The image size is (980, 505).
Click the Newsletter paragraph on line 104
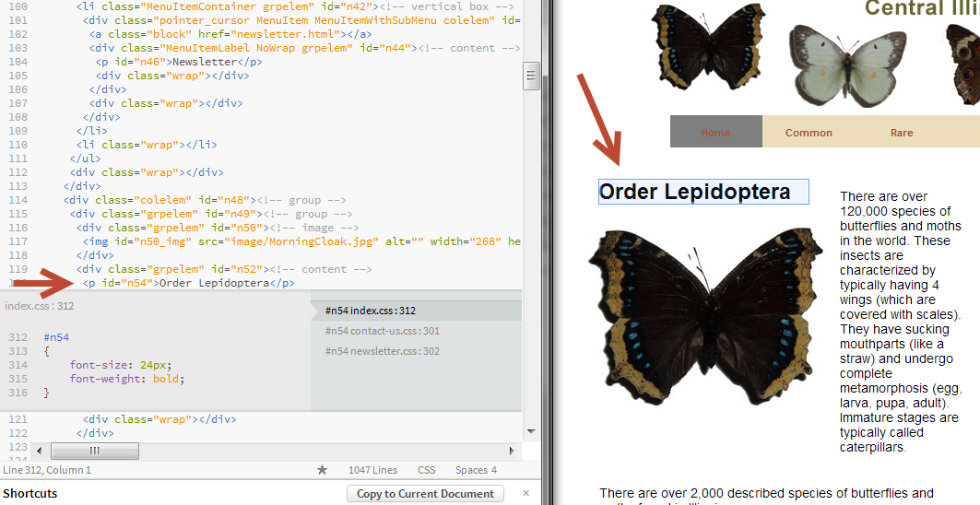click(x=179, y=61)
